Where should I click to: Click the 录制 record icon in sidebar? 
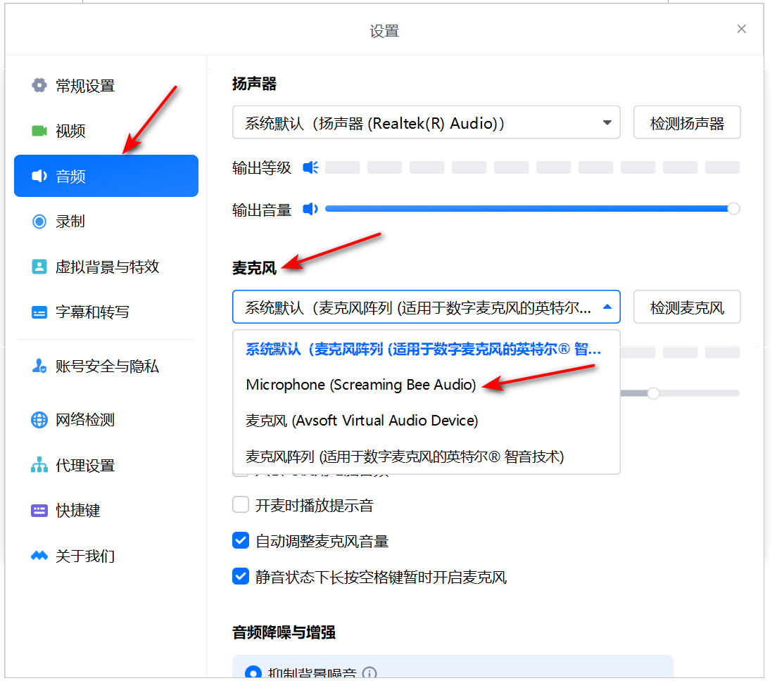click(x=39, y=222)
